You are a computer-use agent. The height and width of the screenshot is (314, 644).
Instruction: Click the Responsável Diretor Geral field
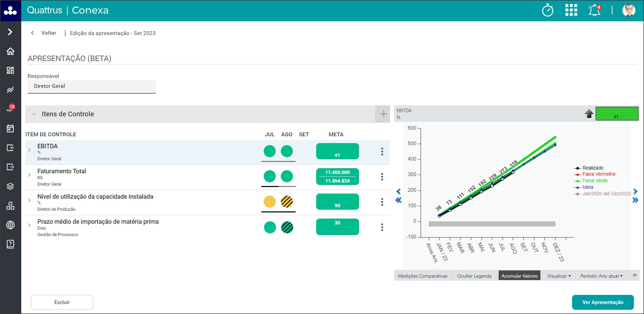pos(92,86)
